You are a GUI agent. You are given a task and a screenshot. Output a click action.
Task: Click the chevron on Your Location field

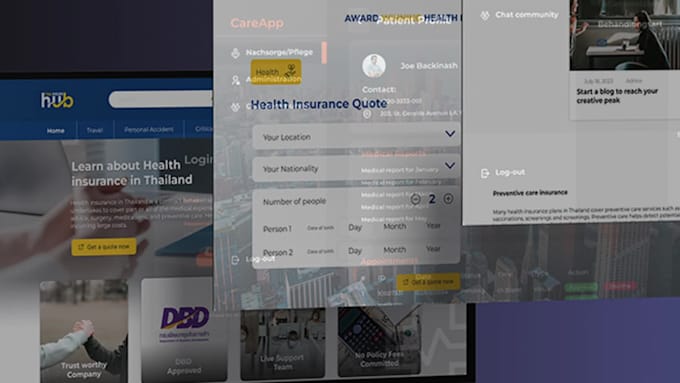pyautogui.click(x=450, y=134)
